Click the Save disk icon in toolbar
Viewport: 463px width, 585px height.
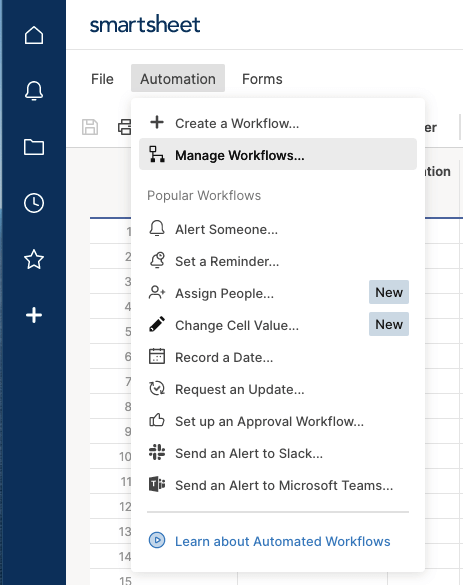(90, 127)
